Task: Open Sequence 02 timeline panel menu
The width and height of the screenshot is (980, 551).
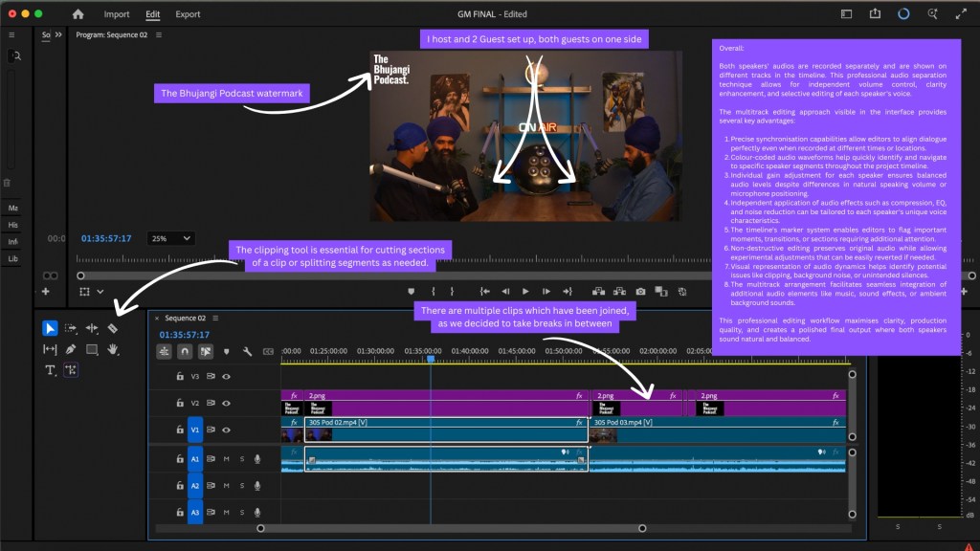Action: tap(215, 318)
